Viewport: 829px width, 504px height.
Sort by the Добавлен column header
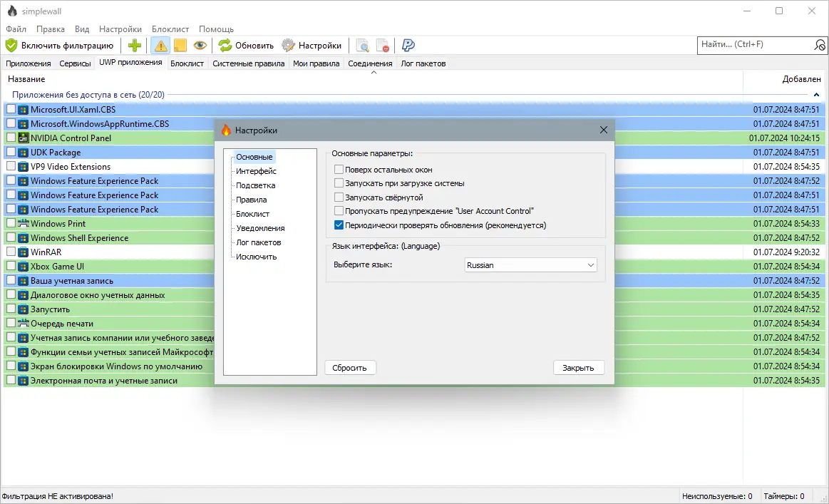click(801, 79)
